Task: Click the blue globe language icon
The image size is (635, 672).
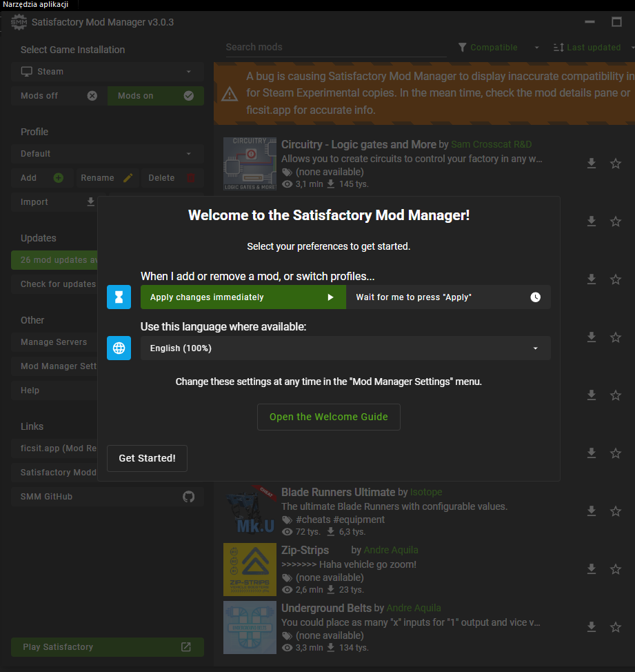Action: tap(119, 348)
